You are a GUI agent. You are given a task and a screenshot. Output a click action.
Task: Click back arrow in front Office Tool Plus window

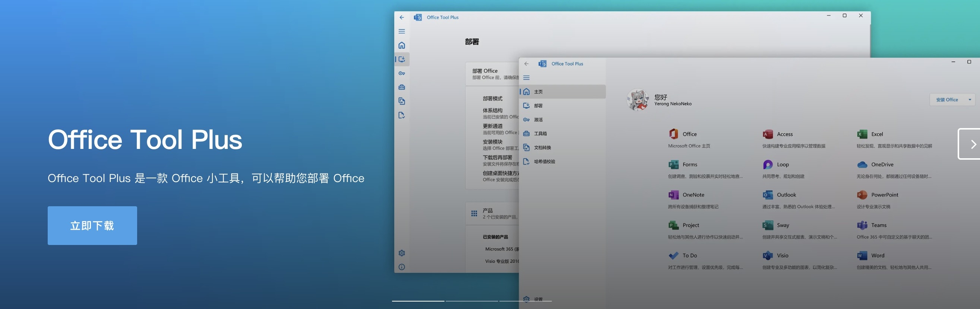pyautogui.click(x=527, y=64)
